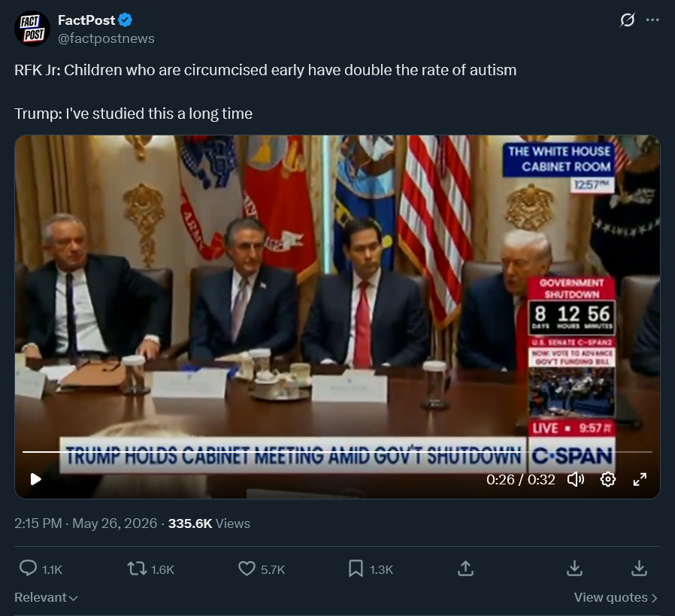Open the video settings gear

coord(608,479)
